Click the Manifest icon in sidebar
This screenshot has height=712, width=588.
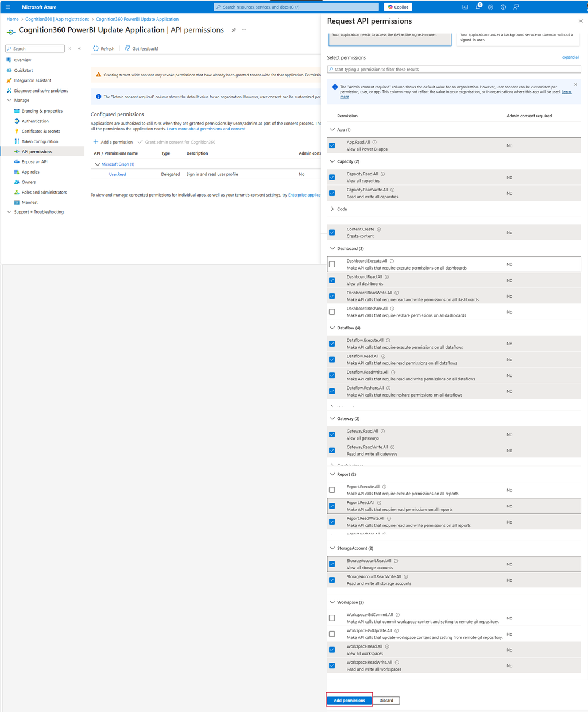tap(17, 202)
